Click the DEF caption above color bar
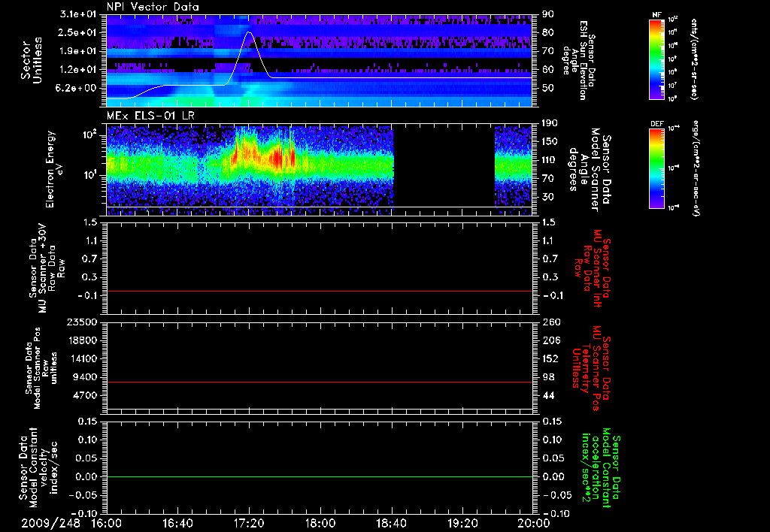 tap(657, 124)
